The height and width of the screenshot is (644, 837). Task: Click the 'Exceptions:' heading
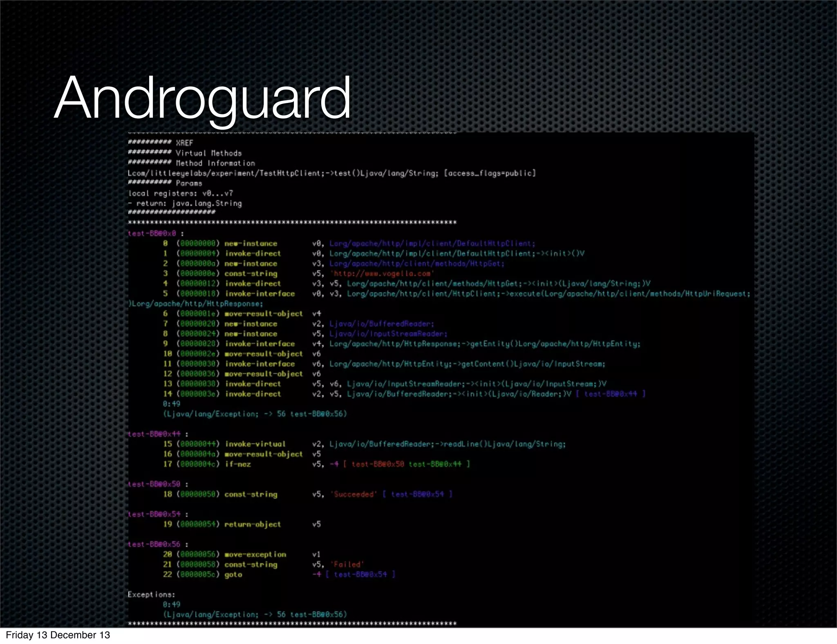tap(151, 594)
